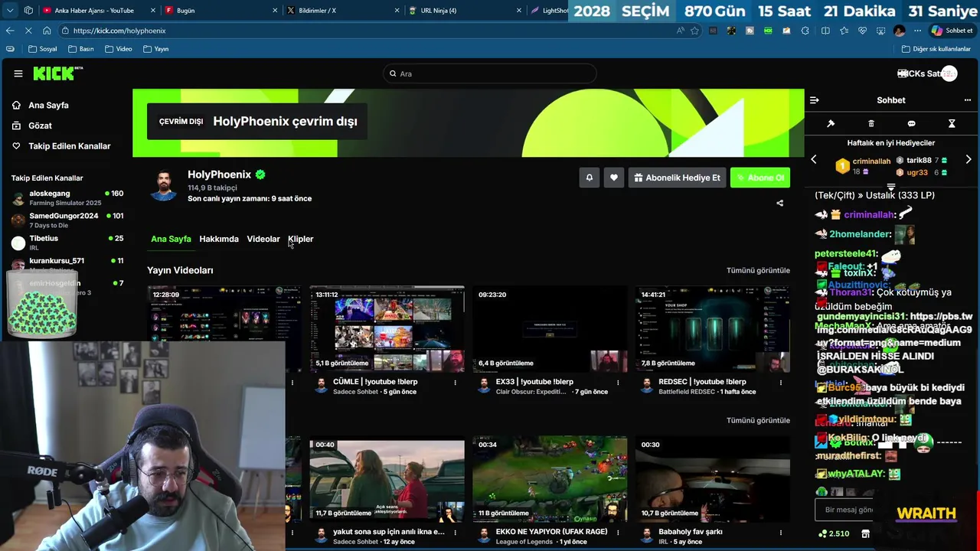Switch to Hakkımda tab

click(219, 239)
